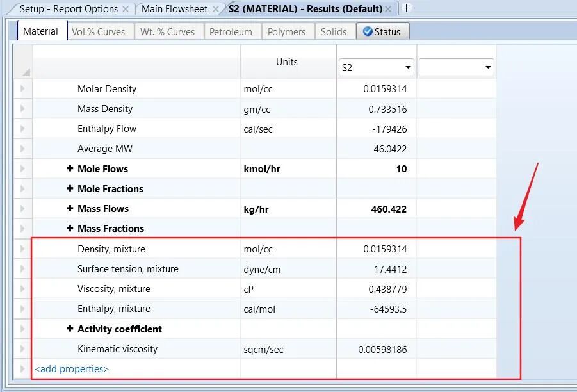Screen dimensions: 577x392
Task: Select the Activity coefficient row header arrow
Action: pos(22,329)
